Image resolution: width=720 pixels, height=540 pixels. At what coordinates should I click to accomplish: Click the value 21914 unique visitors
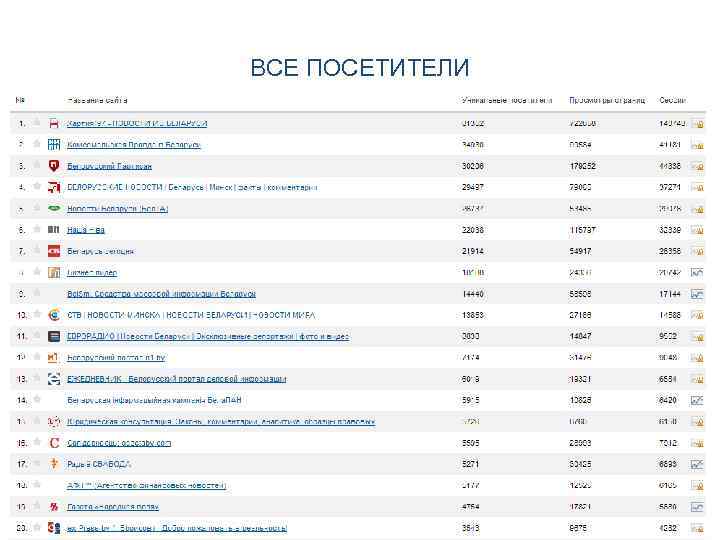point(472,251)
